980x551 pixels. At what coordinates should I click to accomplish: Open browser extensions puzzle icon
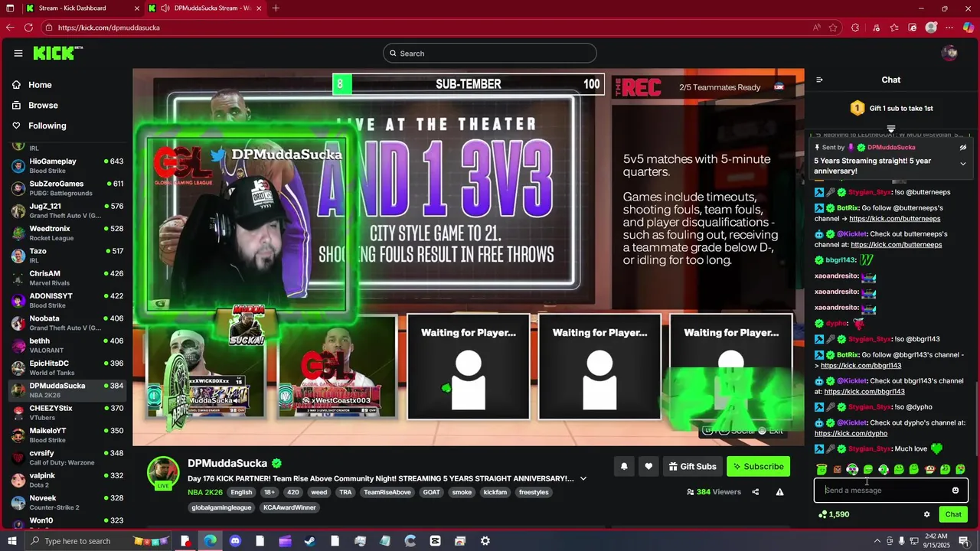tap(855, 28)
